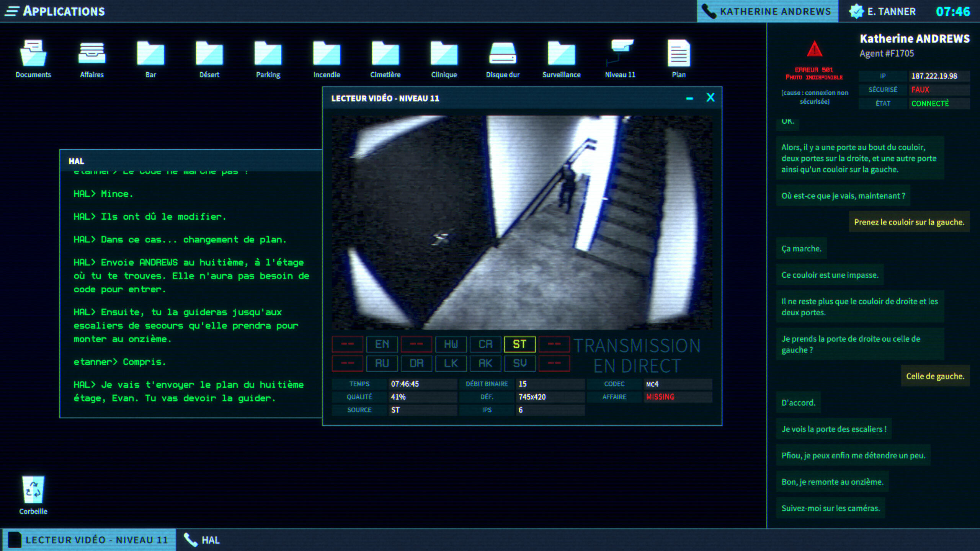Select the active ST camera

coord(519,344)
